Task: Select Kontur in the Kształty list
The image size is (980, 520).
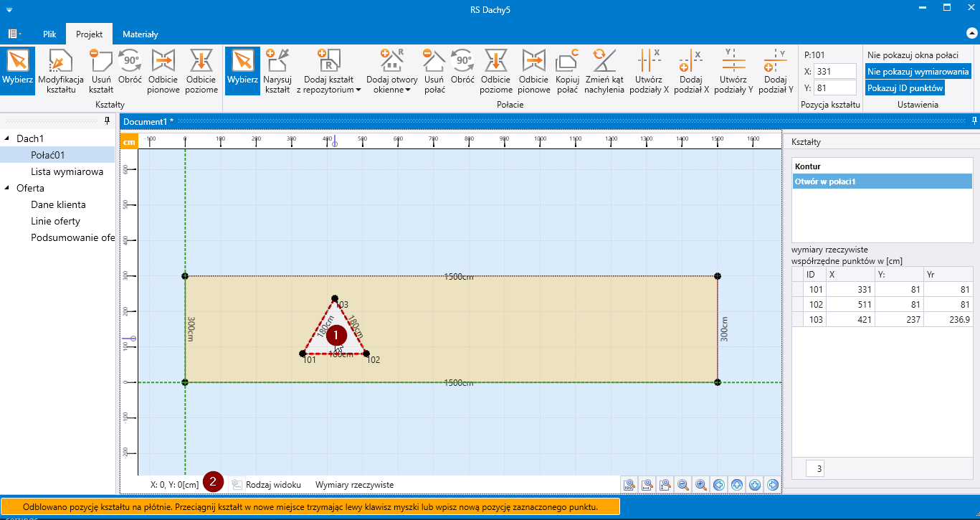Action: click(808, 166)
